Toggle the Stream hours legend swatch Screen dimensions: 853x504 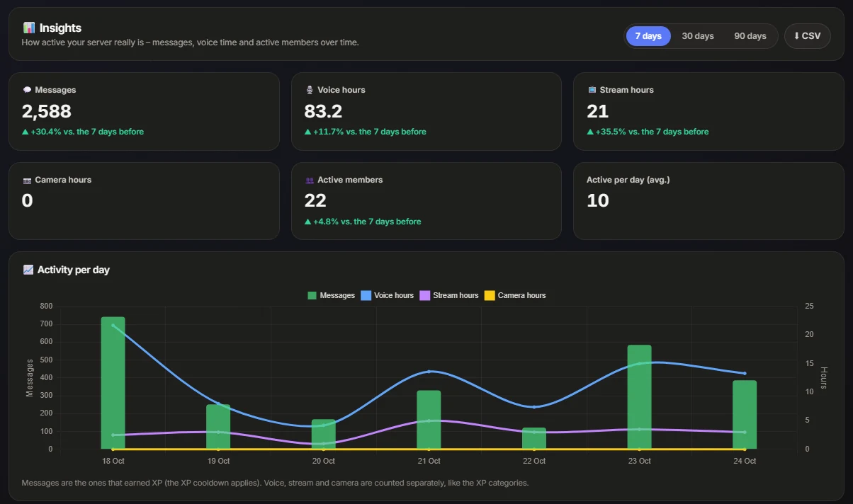425,295
